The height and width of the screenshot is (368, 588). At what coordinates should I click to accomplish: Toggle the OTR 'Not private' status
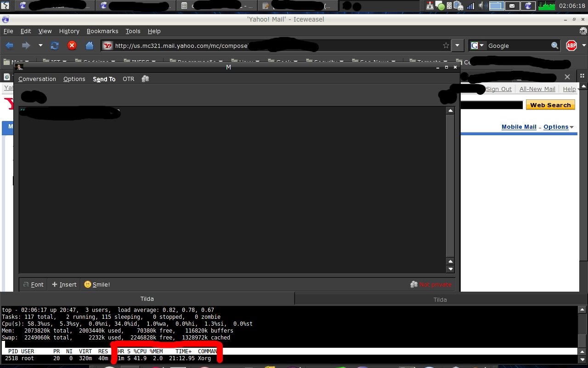[431, 284]
